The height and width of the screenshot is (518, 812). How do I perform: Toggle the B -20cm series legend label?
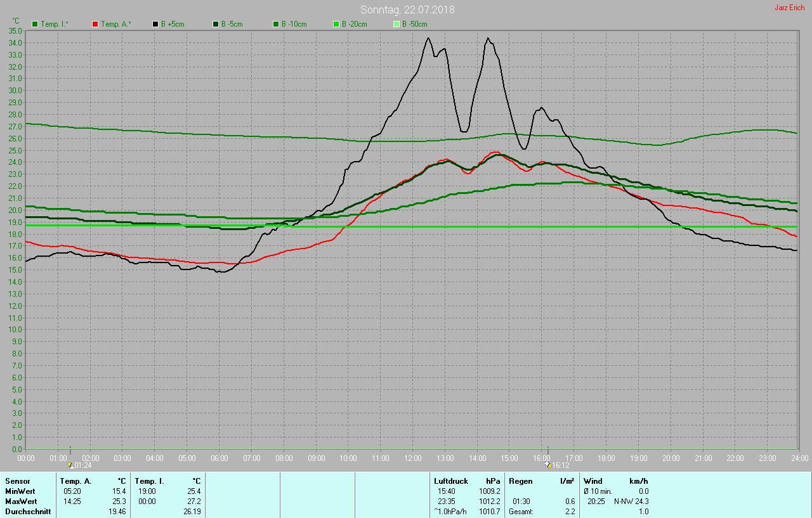click(353, 24)
